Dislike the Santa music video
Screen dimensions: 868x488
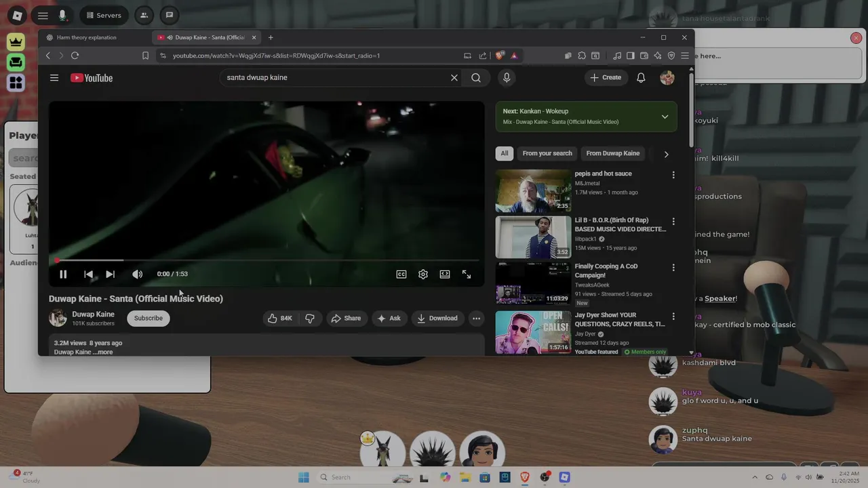[x=310, y=318]
